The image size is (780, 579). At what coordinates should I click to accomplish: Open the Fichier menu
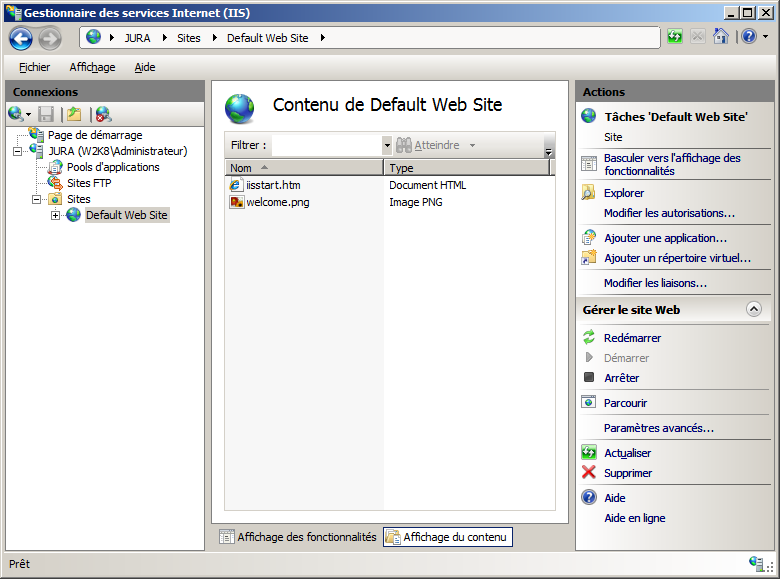pos(34,67)
